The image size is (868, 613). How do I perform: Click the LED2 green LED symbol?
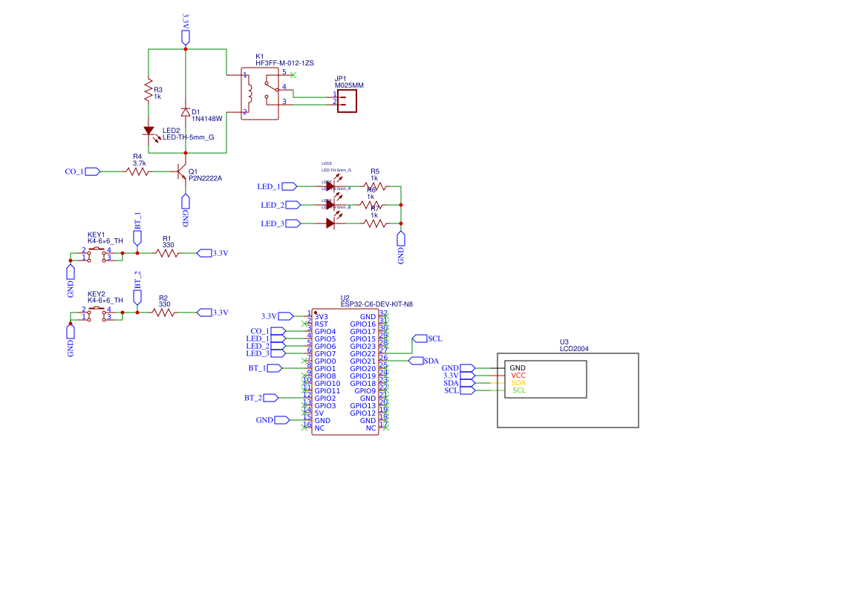149,131
